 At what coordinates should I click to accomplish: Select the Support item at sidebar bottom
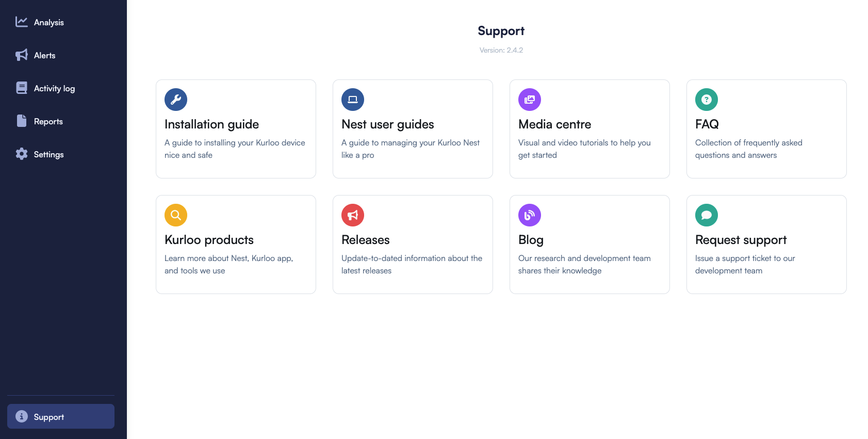[61, 416]
